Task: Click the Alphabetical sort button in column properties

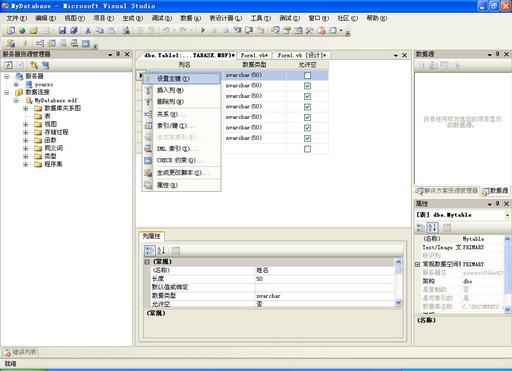Action: (161, 251)
